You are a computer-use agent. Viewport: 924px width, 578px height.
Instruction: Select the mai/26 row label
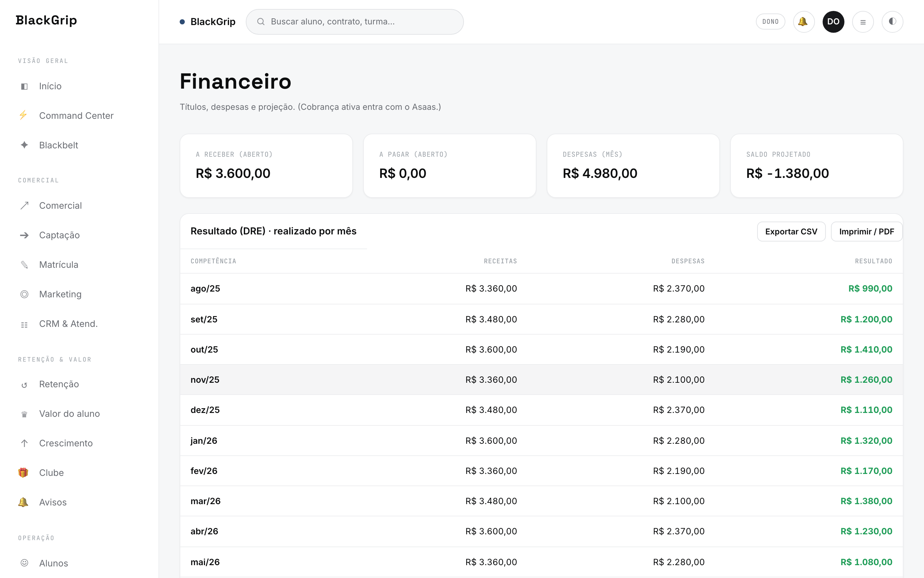(205, 562)
